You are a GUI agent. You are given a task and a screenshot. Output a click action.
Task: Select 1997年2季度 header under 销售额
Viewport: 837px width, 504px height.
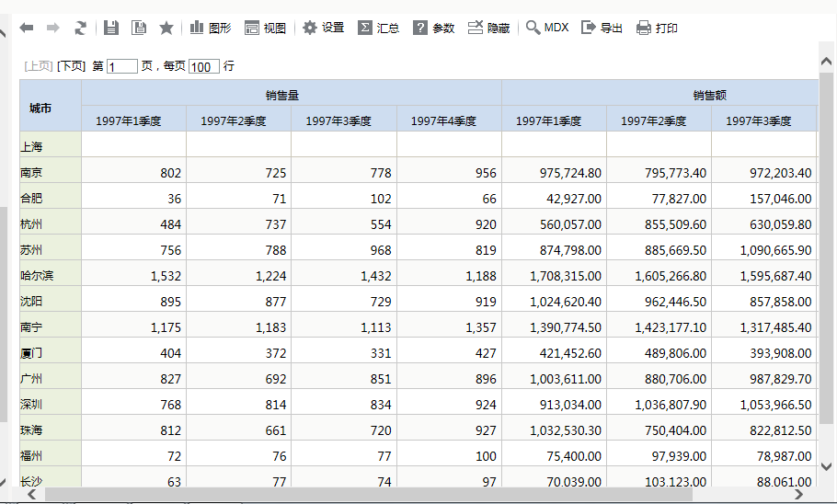[x=659, y=119]
